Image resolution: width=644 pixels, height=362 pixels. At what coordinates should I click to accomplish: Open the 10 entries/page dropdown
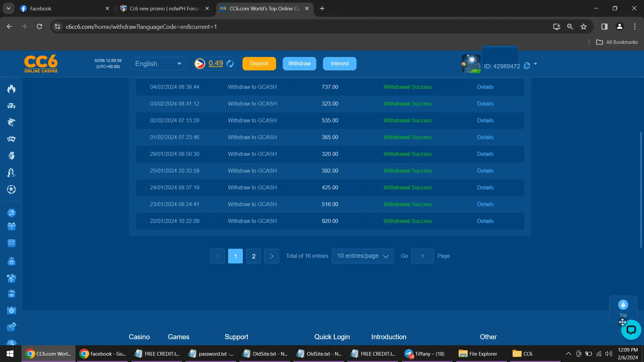point(363,256)
